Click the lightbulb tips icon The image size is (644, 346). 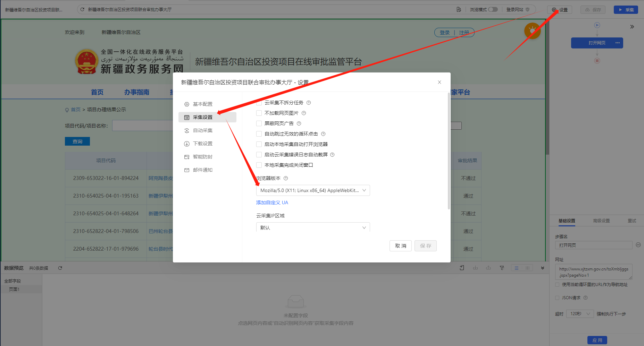(x=532, y=31)
